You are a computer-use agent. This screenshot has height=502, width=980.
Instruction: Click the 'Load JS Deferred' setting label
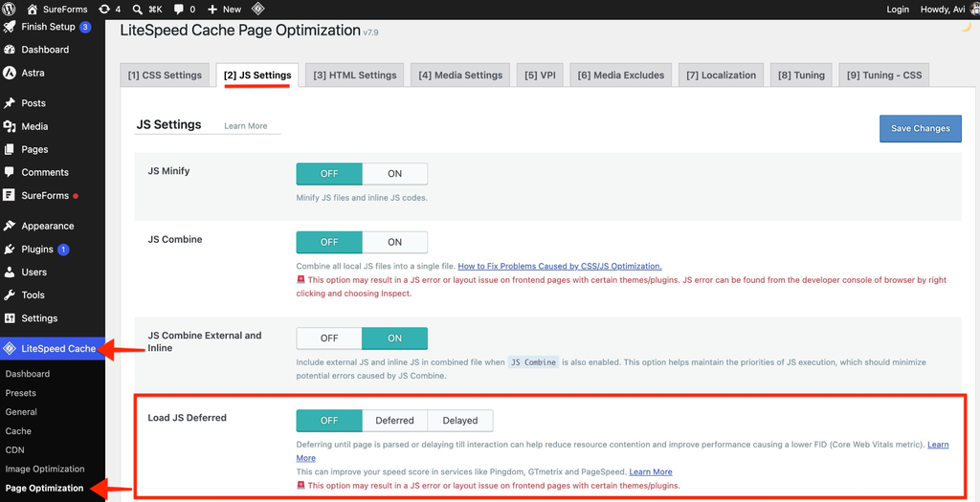coord(187,418)
